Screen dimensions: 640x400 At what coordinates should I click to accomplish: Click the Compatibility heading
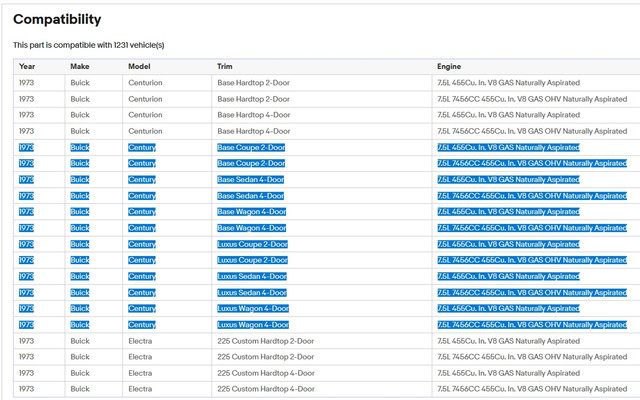[x=57, y=19]
